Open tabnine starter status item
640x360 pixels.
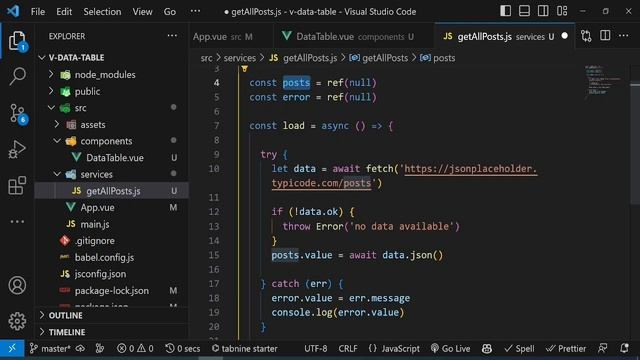point(244,349)
